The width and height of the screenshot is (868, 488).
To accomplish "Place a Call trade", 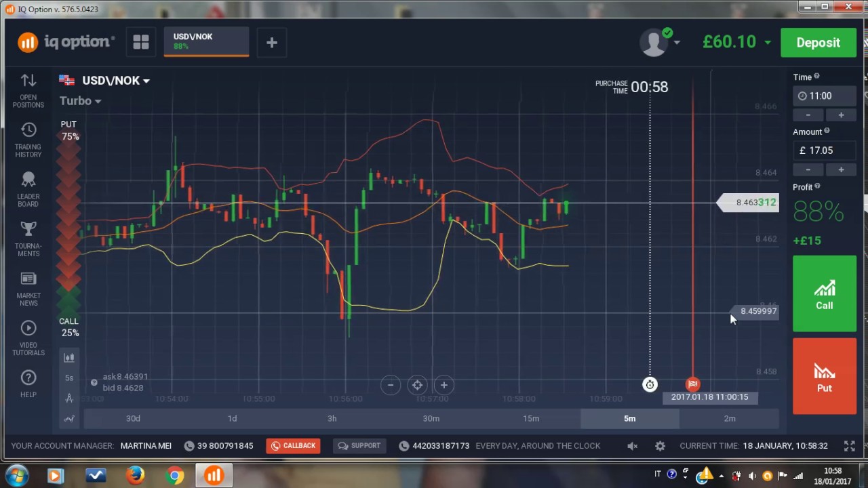I will click(824, 293).
